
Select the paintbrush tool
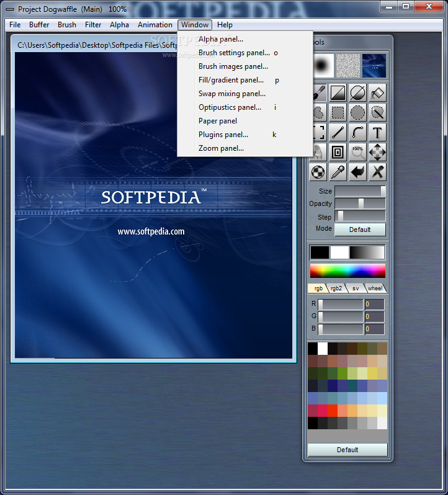320,93
